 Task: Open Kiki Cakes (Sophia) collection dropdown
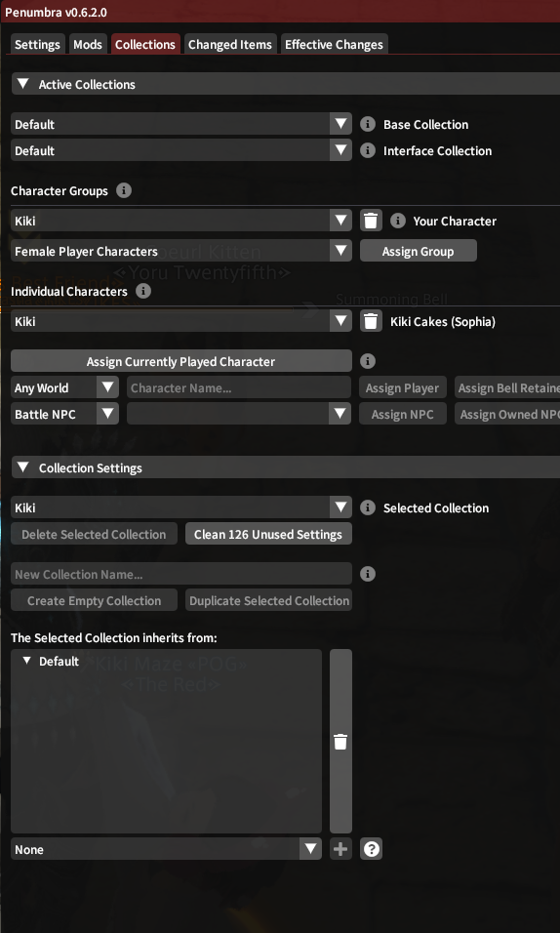point(181,321)
